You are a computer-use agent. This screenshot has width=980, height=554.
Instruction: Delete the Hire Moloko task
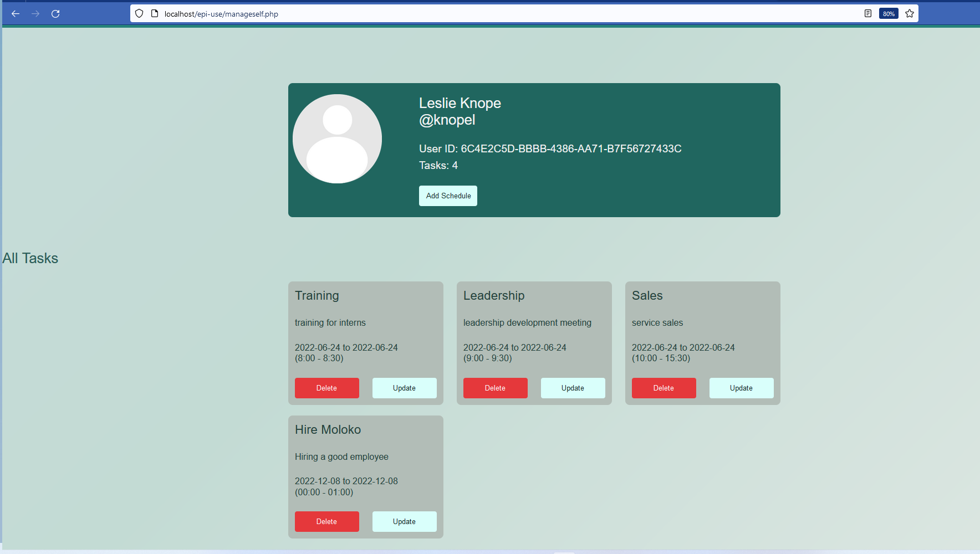click(326, 521)
